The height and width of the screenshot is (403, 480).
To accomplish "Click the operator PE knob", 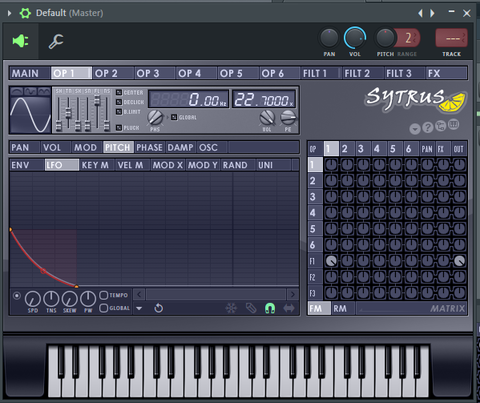I will [288, 118].
